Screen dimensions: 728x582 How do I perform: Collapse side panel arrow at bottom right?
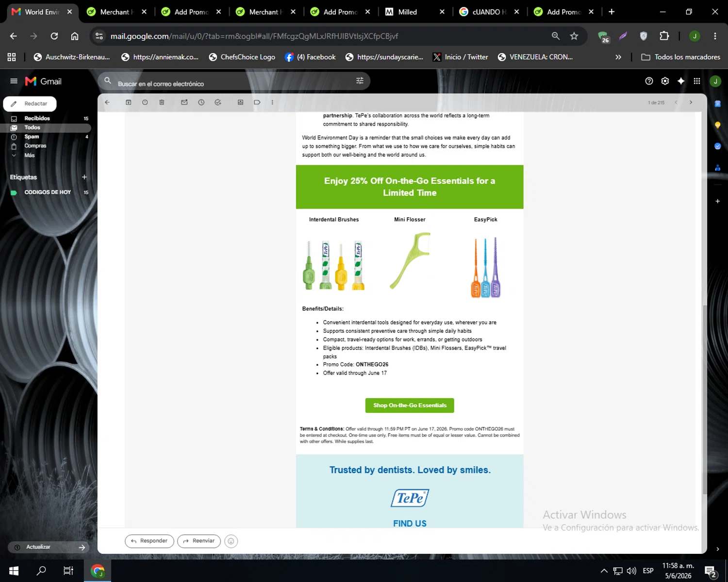coord(717,549)
